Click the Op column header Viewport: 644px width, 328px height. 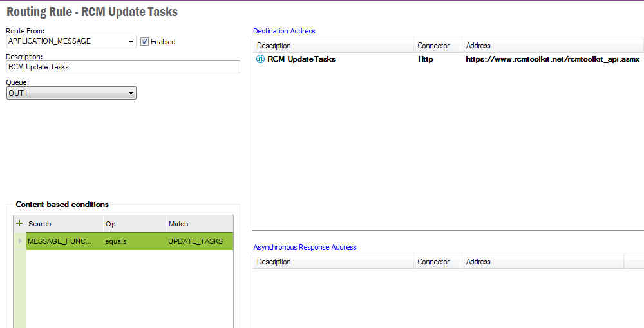pyautogui.click(x=133, y=224)
